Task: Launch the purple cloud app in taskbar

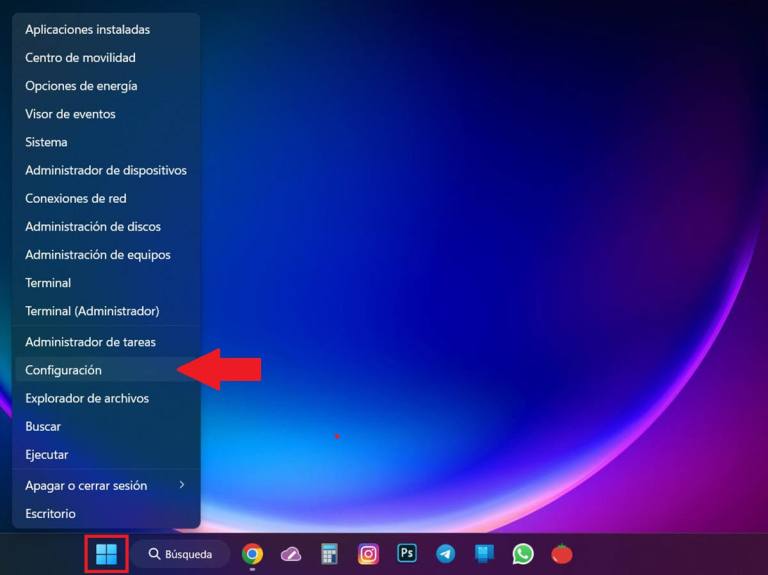Action: pos(291,553)
